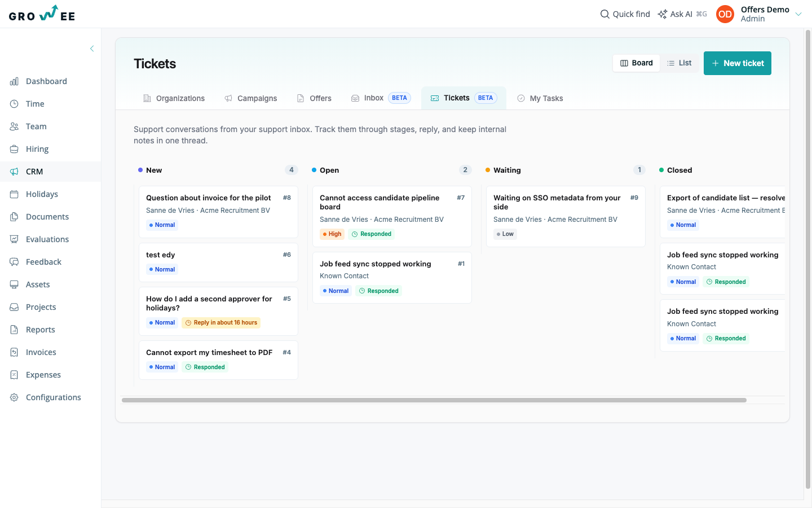
Task: Open ticket "Cannot export my timesheet to PDF"
Action: pyautogui.click(x=218, y=360)
